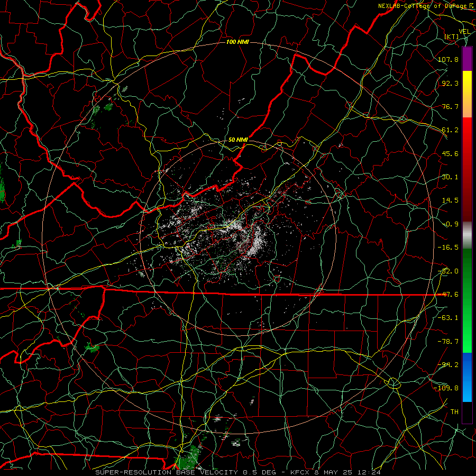Select the 14.5 value on velocity scale
This screenshot has width=476, height=476.
click(450, 200)
